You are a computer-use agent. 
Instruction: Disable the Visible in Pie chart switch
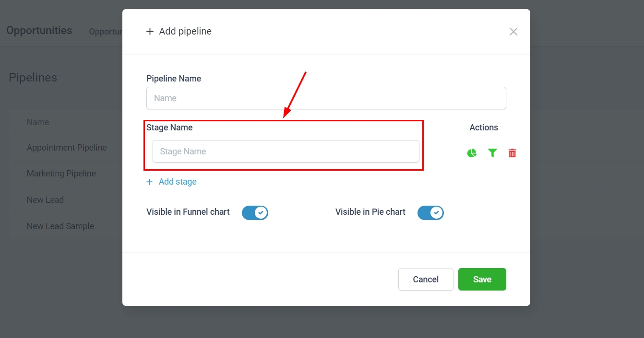point(430,212)
